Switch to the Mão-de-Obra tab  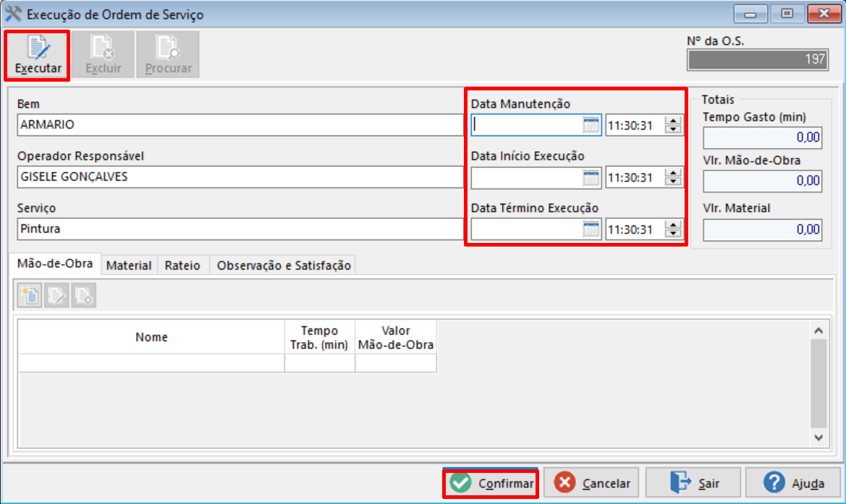tap(55, 264)
